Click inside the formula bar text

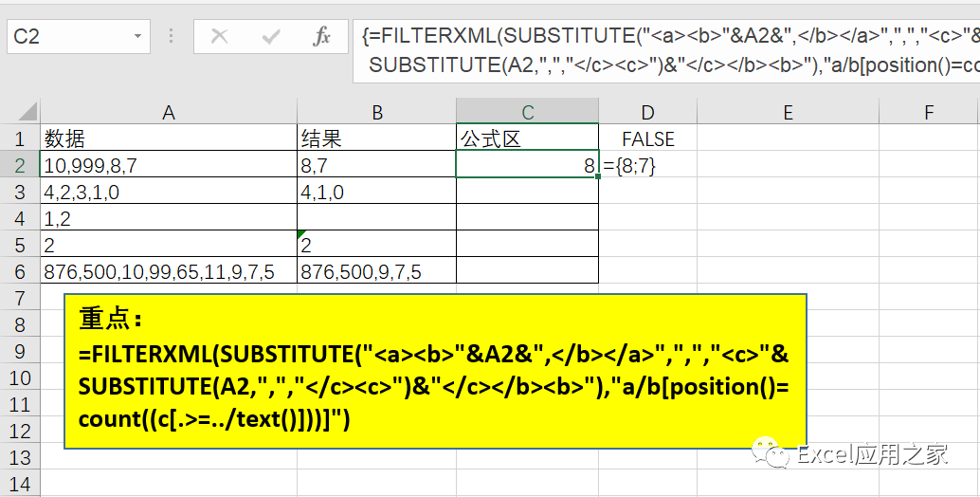[x=666, y=51]
